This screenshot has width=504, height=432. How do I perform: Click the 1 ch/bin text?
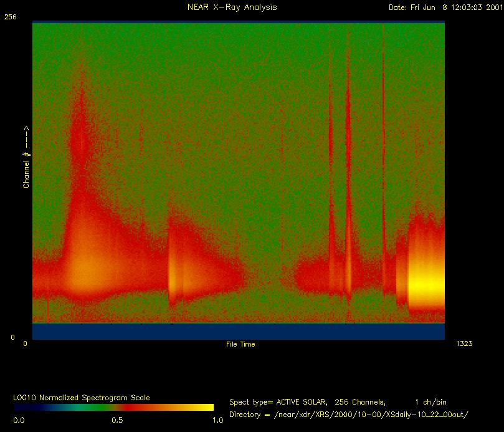430,402
